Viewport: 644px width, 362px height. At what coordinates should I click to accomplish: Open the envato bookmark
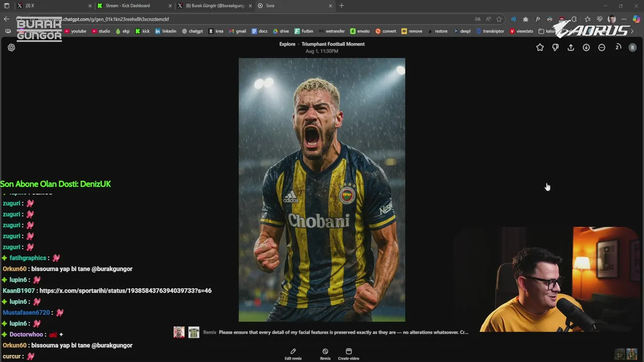tap(360, 31)
